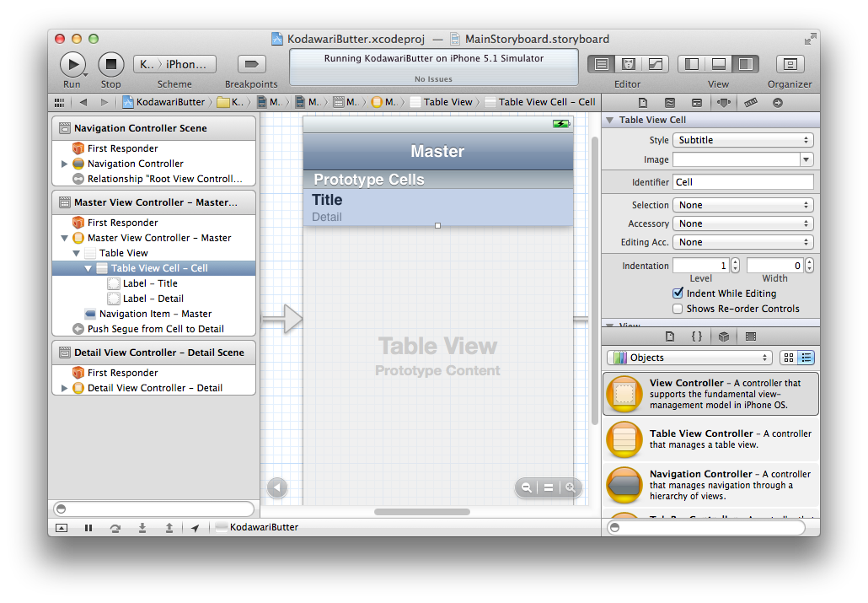Click the Run button
The height and width of the screenshot is (603, 868).
pos(72,64)
